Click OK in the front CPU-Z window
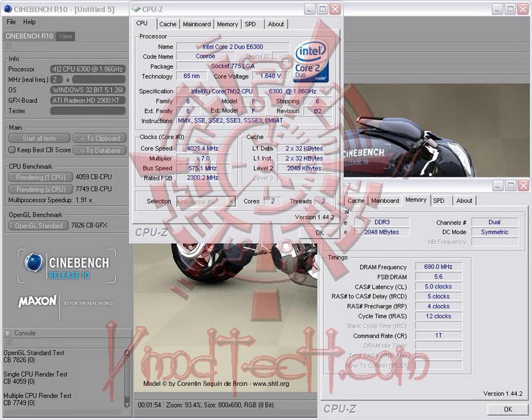Image resolution: width=532 pixels, height=420 pixels. click(319, 233)
